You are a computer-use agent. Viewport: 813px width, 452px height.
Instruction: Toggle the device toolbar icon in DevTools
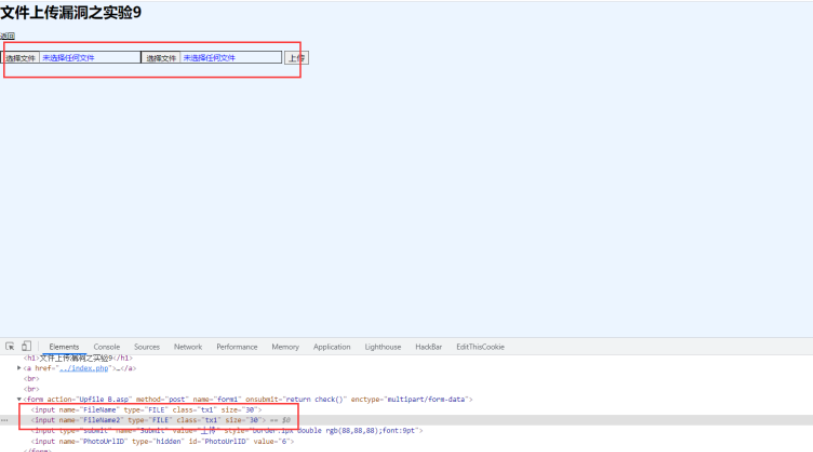[x=26, y=347]
